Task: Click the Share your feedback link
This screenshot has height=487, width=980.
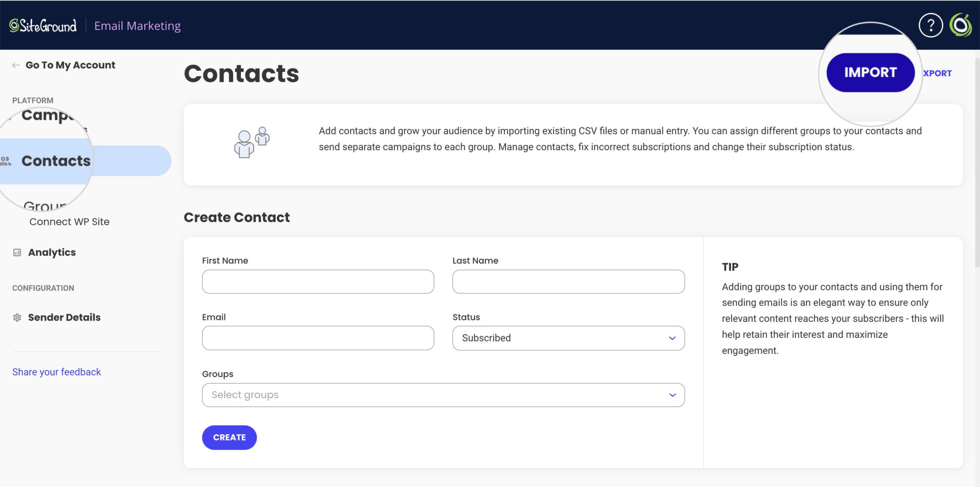Action: click(56, 371)
